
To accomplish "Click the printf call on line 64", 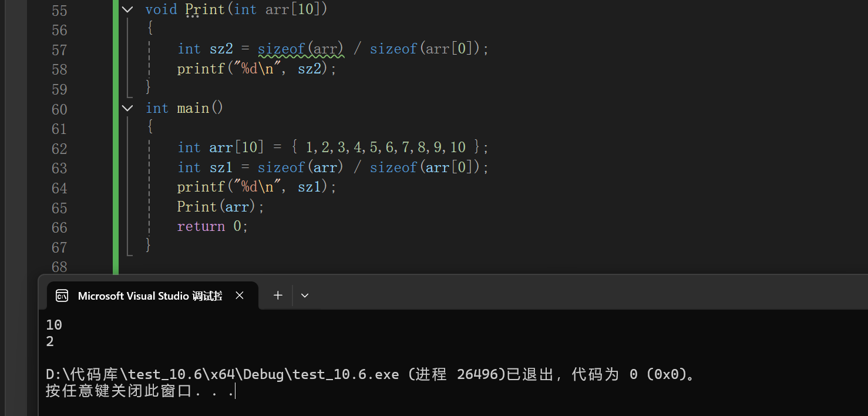I will click(x=257, y=187).
